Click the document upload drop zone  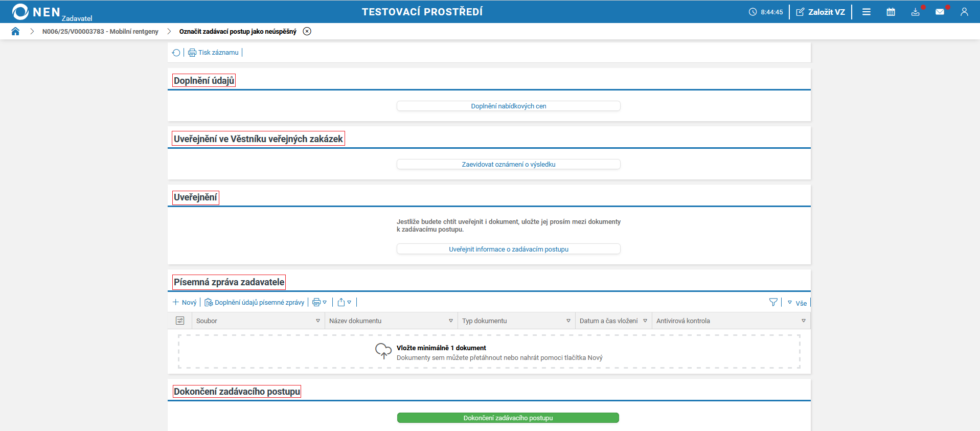[x=489, y=352]
